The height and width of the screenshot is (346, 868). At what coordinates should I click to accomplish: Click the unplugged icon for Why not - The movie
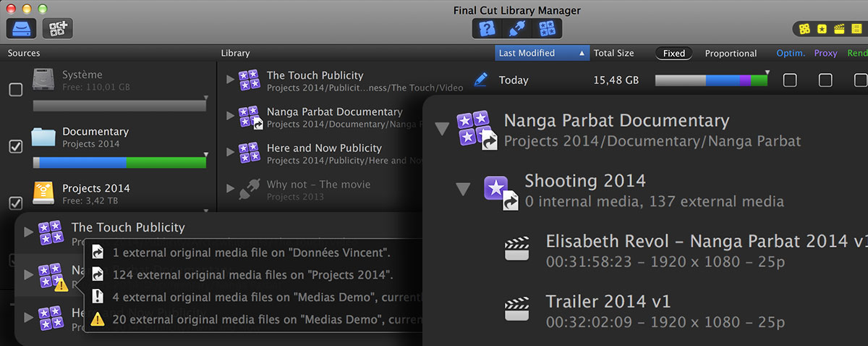pos(250,188)
